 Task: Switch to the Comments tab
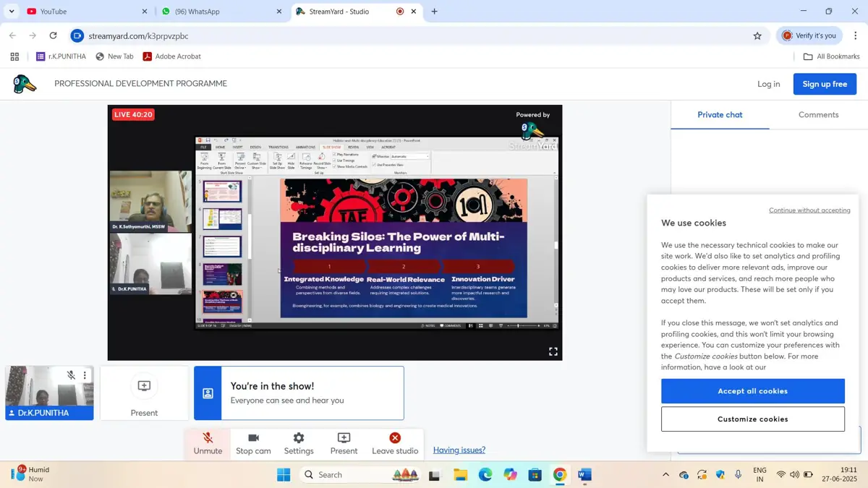(x=818, y=115)
